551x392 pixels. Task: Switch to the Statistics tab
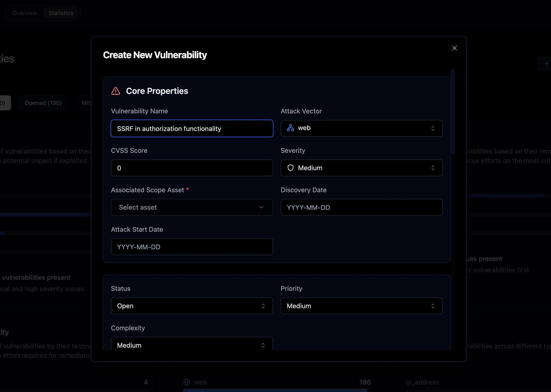pyautogui.click(x=61, y=13)
